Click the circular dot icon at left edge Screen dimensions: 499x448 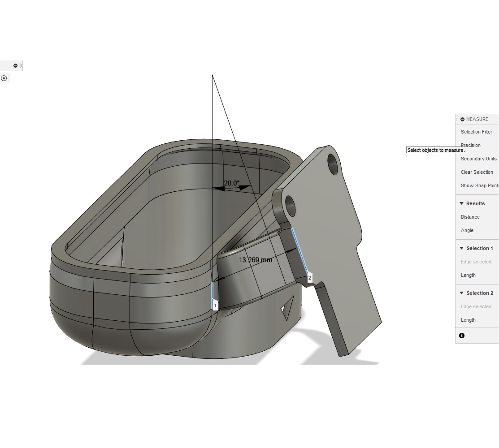tap(4, 78)
